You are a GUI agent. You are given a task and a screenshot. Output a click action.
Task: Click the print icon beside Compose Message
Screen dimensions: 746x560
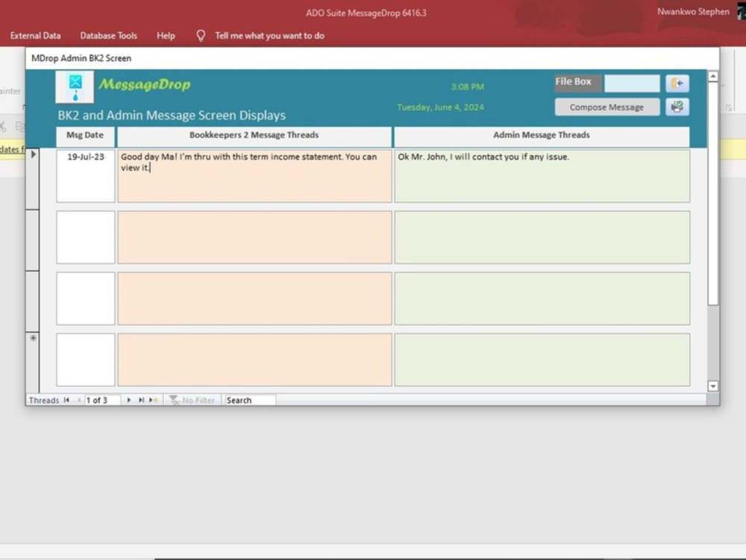click(677, 107)
